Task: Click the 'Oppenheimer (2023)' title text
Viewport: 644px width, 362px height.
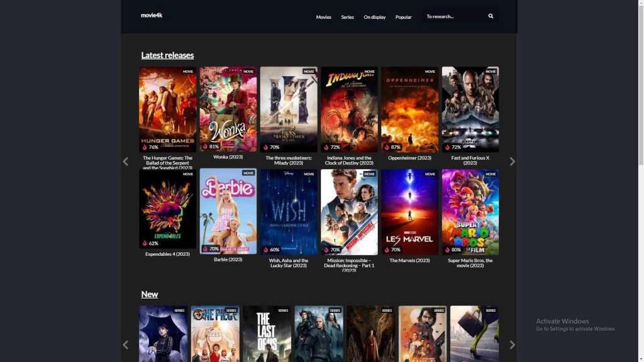Action: (x=410, y=158)
